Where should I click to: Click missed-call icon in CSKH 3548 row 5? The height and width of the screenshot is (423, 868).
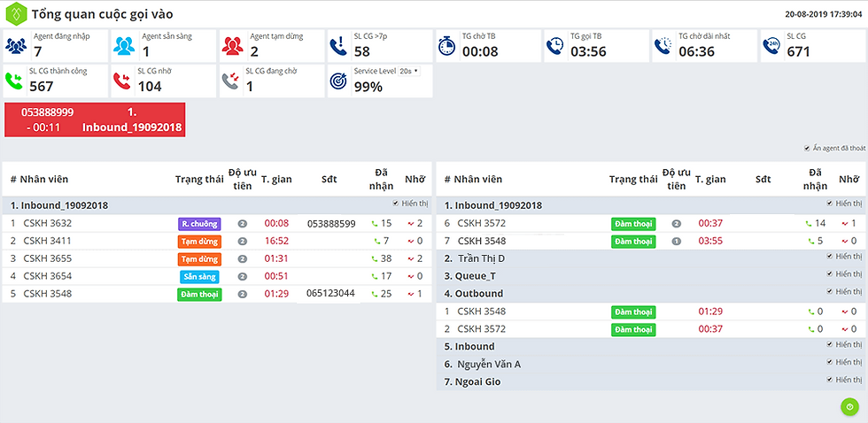(411, 294)
